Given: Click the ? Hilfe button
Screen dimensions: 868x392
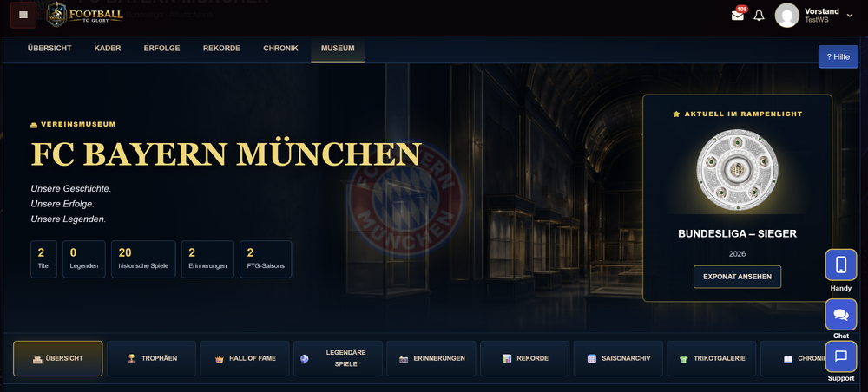Looking at the screenshot, I should tap(838, 56).
